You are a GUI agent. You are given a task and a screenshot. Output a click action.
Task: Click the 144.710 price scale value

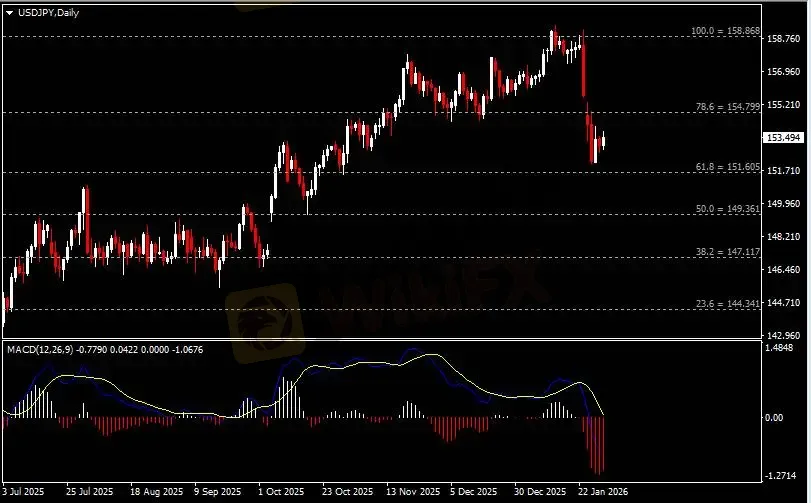coord(784,303)
